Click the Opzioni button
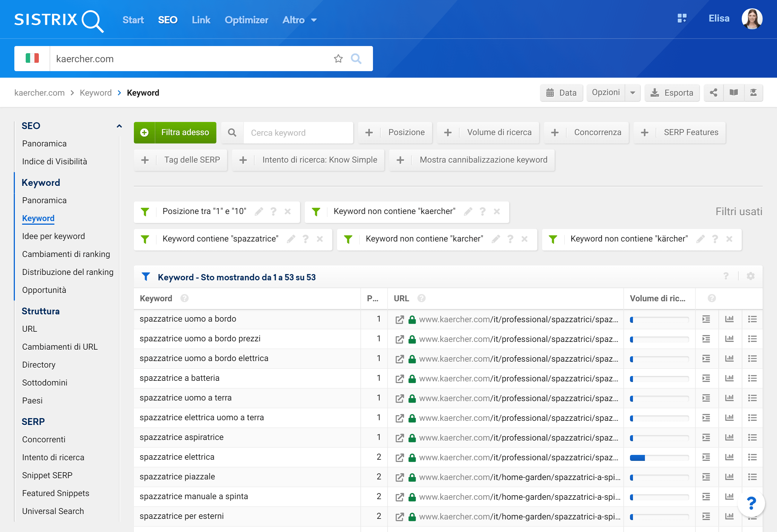The image size is (777, 532). pos(606,93)
